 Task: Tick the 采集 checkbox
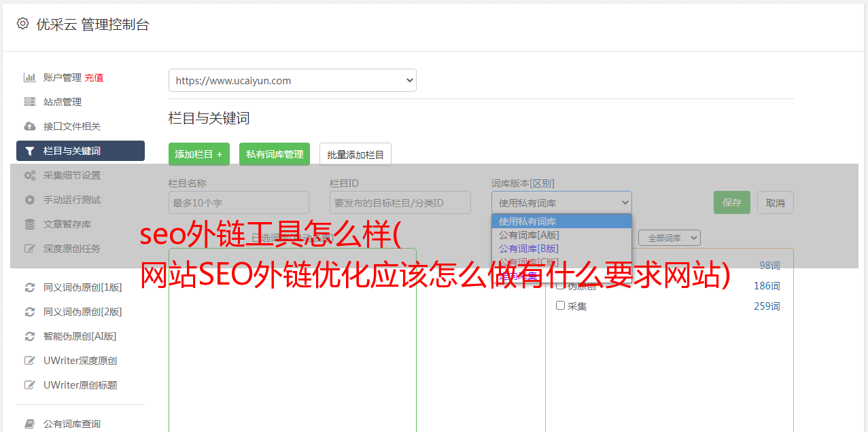(x=561, y=306)
